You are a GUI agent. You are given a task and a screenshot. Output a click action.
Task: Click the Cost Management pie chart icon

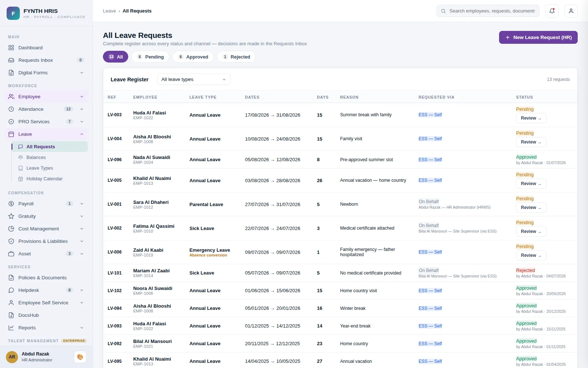[11, 229]
